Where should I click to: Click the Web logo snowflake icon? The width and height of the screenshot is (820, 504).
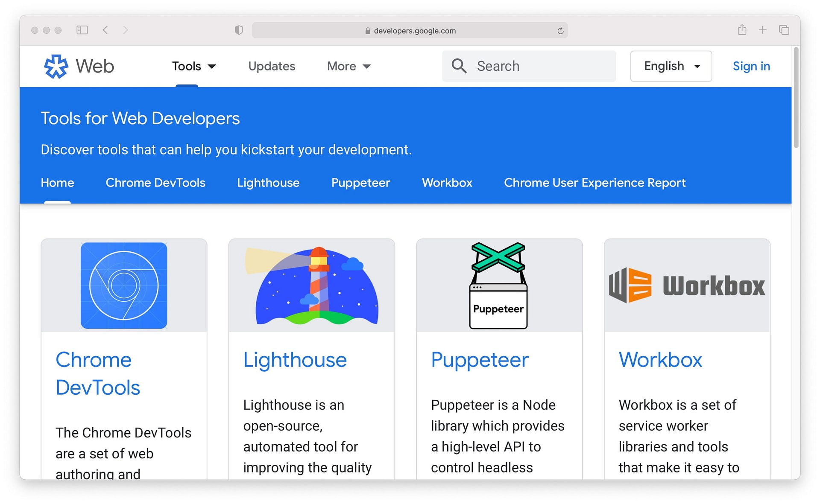point(56,66)
